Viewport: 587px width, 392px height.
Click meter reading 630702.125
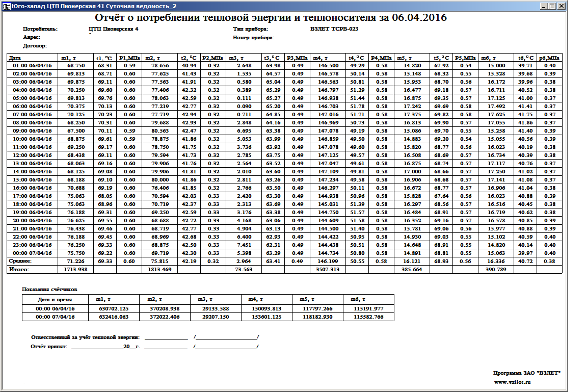114,309
